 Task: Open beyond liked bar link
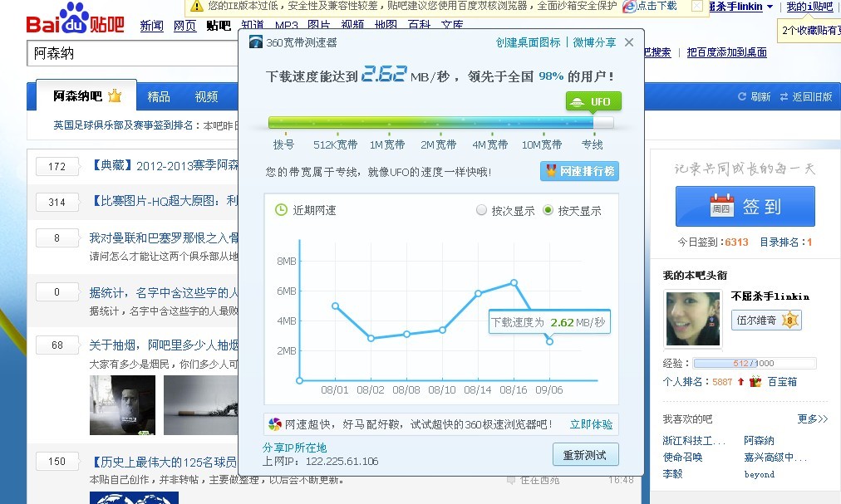[760, 474]
